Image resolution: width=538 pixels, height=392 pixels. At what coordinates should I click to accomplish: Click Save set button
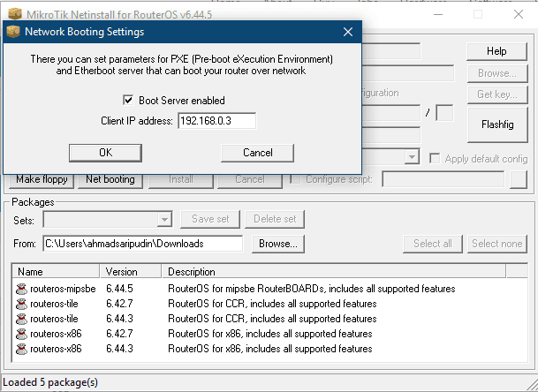[x=210, y=219]
